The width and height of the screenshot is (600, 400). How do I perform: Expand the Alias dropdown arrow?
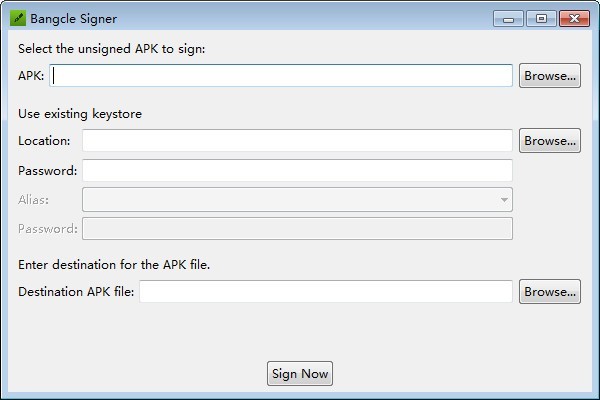click(504, 199)
